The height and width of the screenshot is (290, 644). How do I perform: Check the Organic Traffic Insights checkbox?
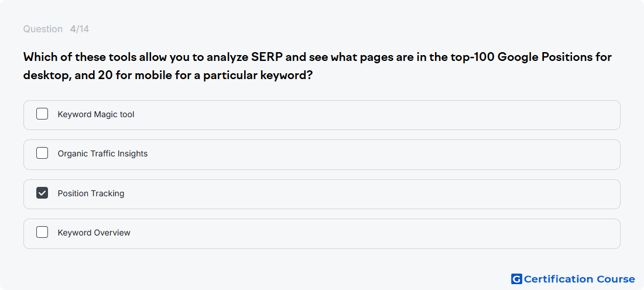(42, 153)
